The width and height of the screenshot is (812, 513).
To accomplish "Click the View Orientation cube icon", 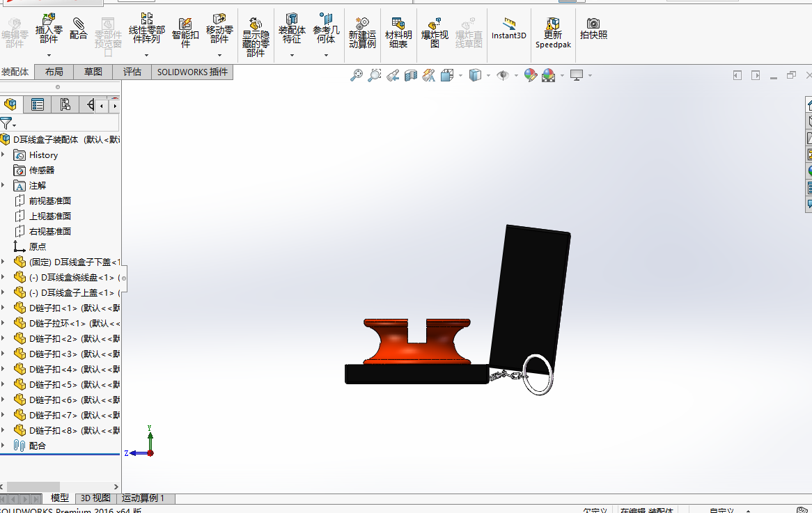I will pos(447,76).
